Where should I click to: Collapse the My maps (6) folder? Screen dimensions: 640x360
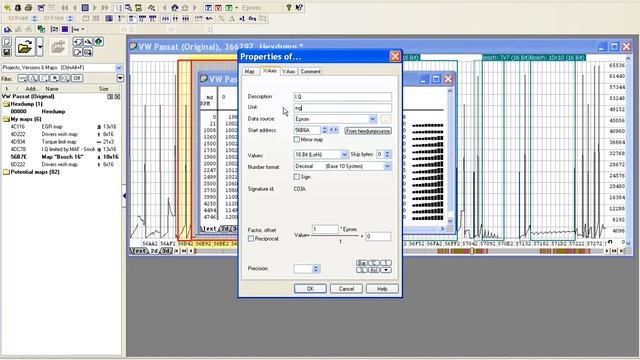[x=7, y=119]
